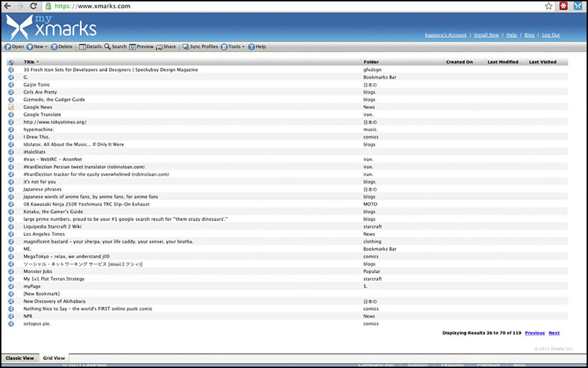This screenshot has width=588, height=368.
Task: Click the browser back arrow
Action: (7, 6)
